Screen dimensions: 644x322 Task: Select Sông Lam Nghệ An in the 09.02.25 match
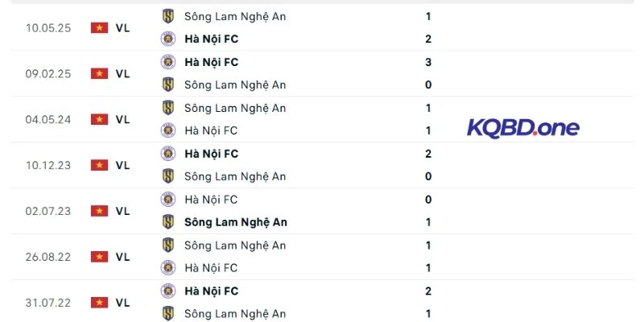point(235,85)
